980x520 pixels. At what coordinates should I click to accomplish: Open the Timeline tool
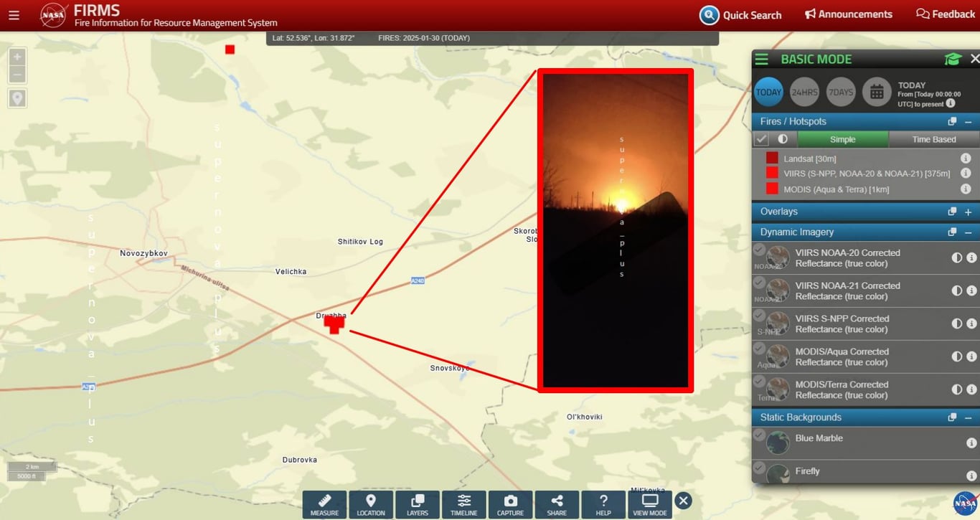pos(463,504)
